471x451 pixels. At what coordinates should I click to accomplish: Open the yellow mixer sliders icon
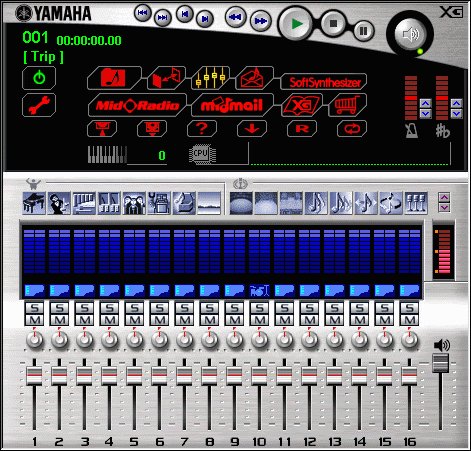click(210, 78)
